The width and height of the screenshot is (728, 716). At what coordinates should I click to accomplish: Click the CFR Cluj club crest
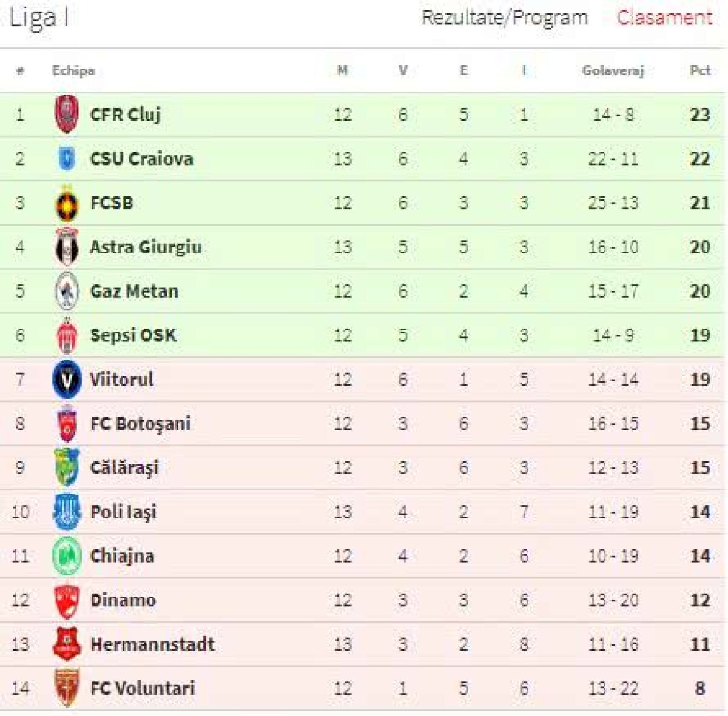[67, 115]
